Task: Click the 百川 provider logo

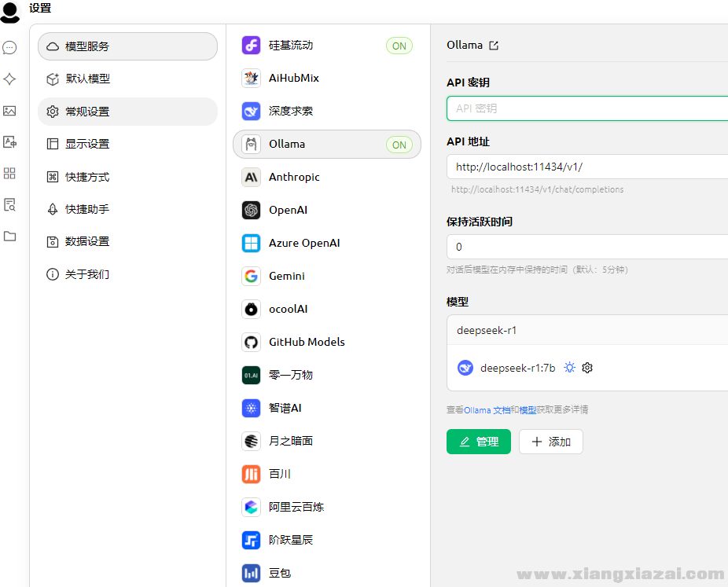Action: point(251,475)
